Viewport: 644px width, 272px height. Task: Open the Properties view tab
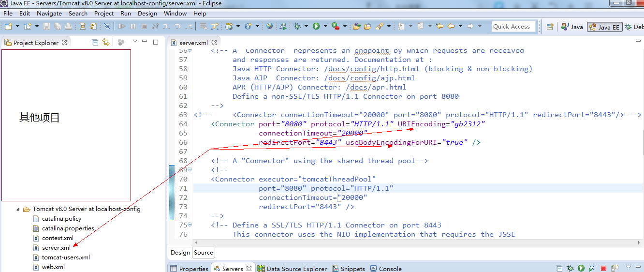189,269
